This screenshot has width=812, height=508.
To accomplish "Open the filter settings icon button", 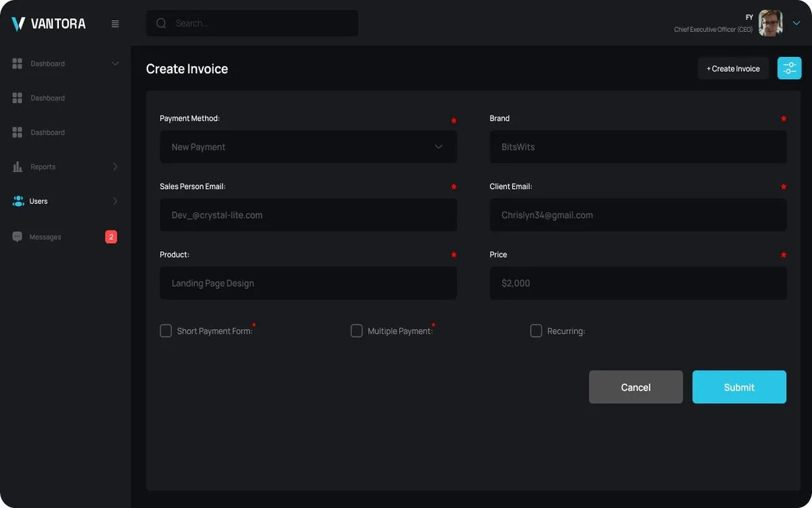I will pos(789,68).
